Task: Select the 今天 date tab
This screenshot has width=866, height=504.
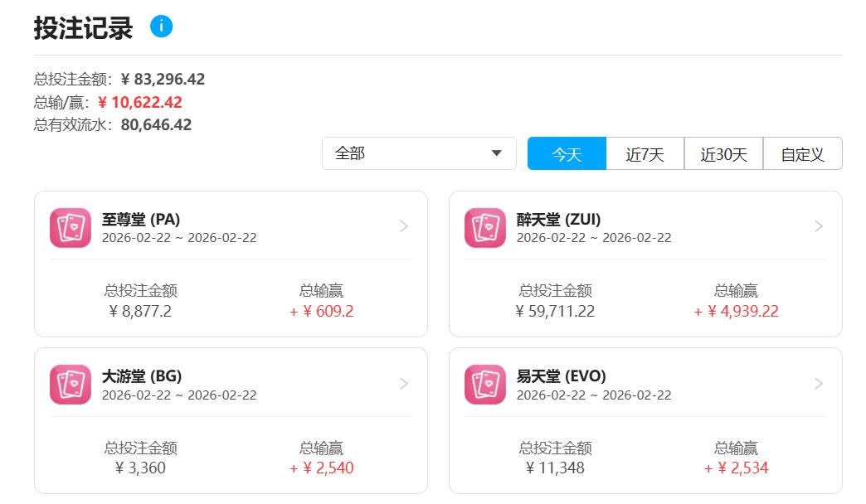Action: (567, 154)
